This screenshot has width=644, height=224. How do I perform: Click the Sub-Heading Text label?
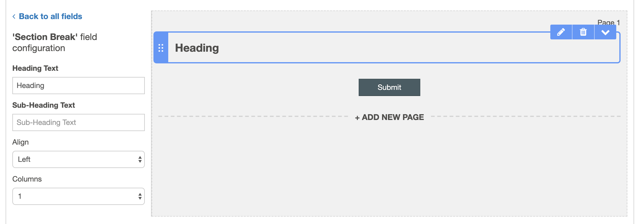43,105
